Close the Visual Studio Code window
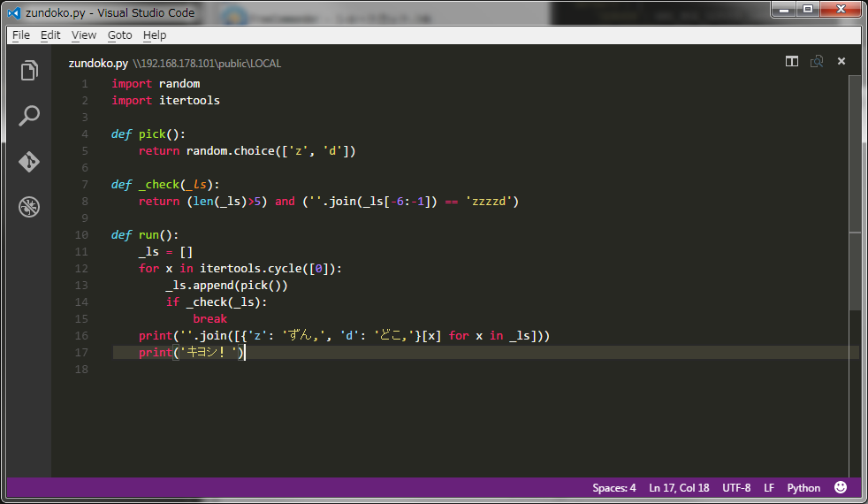Image resolution: width=868 pixels, height=504 pixels. tap(841, 10)
